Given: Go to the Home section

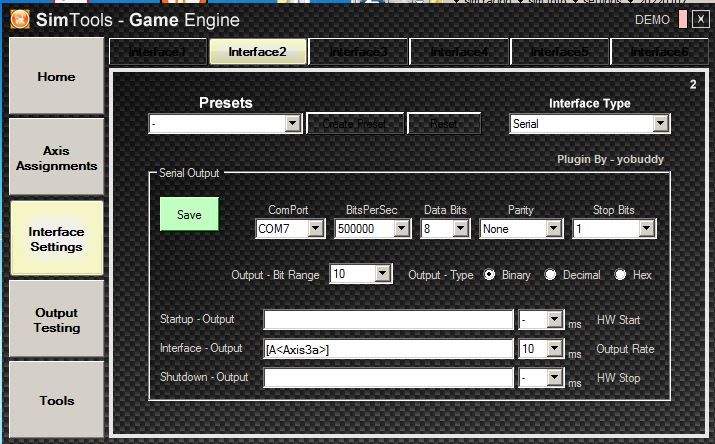Looking at the screenshot, I should tap(57, 76).
